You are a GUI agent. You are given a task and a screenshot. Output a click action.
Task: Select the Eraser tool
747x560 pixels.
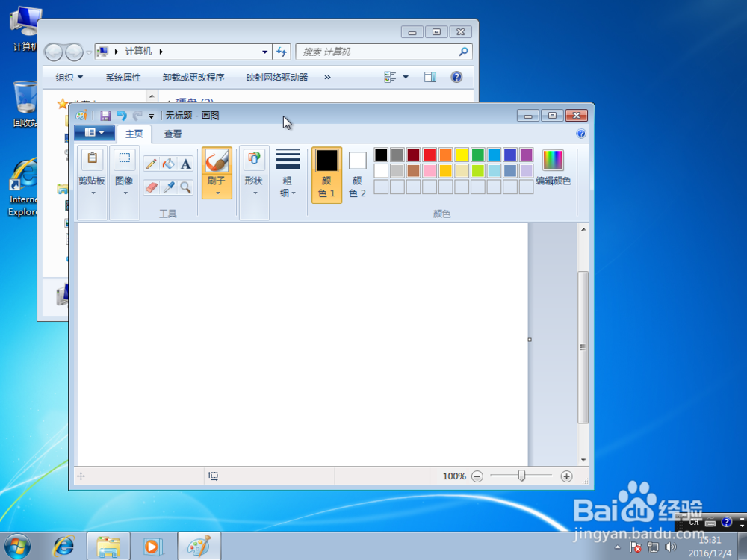(x=151, y=187)
